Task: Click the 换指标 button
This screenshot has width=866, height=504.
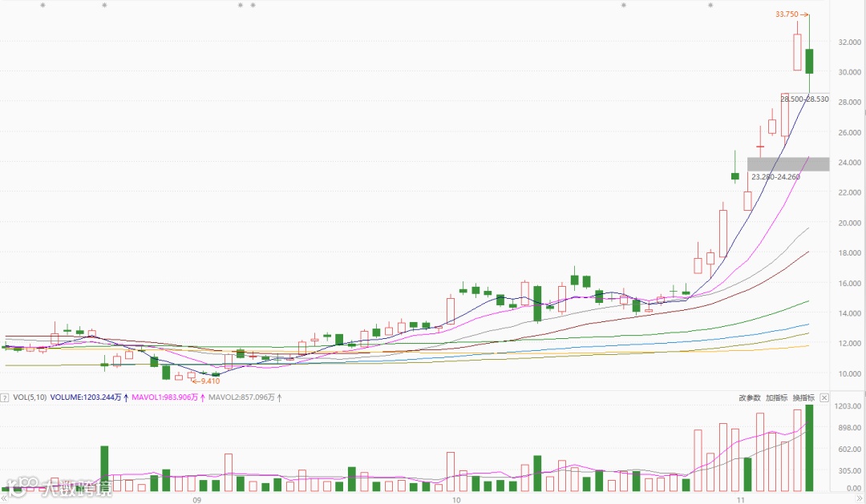Action: pos(803,397)
